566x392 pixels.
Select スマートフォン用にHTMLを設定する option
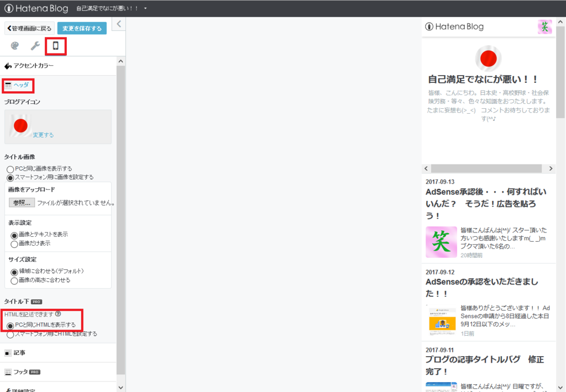click(x=10, y=335)
